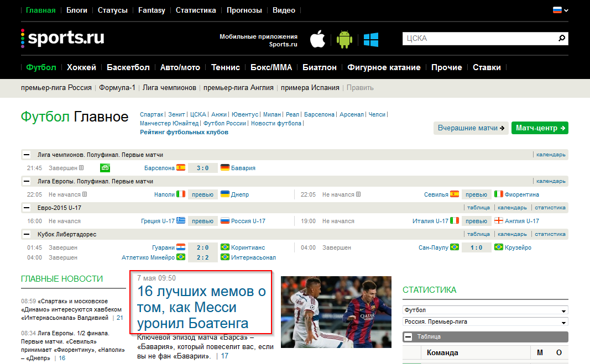Click the Матч-центр button
This screenshot has height=364, width=590.
(540, 128)
